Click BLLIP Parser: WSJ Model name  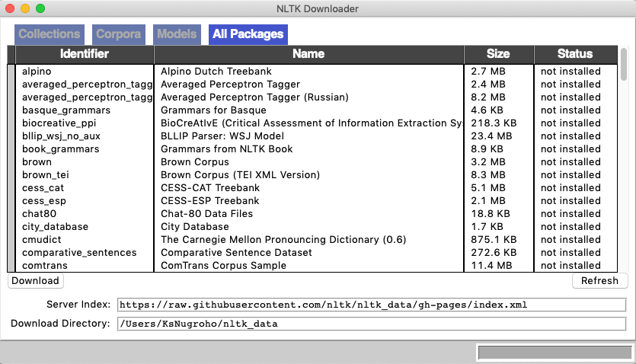click(222, 136)
